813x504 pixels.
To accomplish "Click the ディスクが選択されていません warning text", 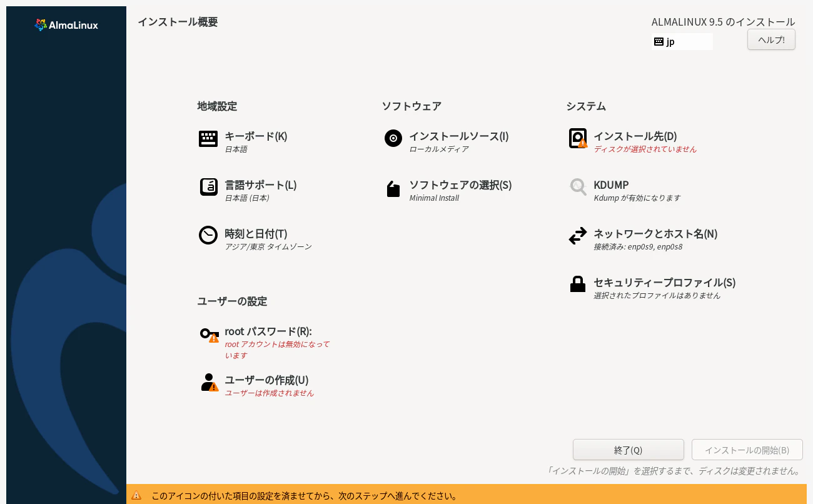I will 645,149.
